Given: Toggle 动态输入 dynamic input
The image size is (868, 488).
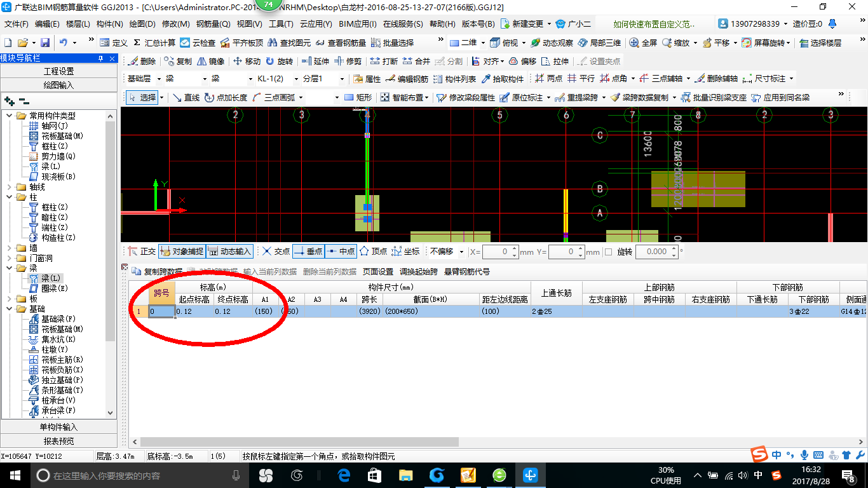Looking at the screenshot, I should (x=229, y=252).
